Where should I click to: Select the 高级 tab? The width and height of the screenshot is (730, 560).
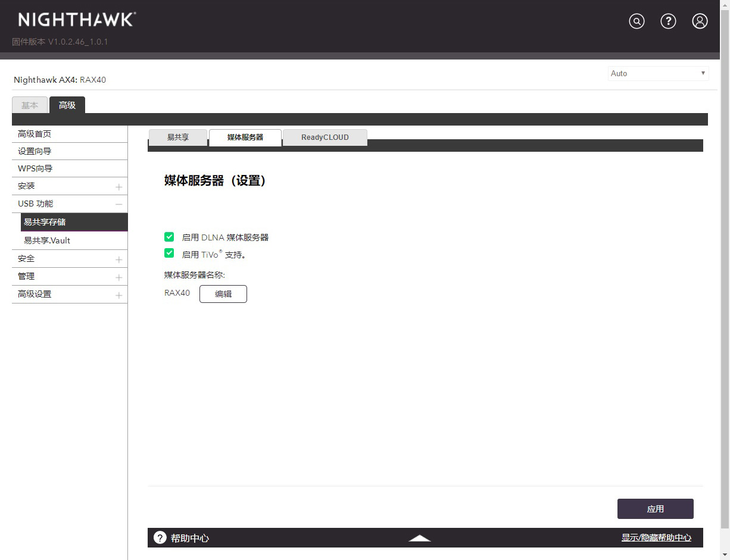pos(67,105)
